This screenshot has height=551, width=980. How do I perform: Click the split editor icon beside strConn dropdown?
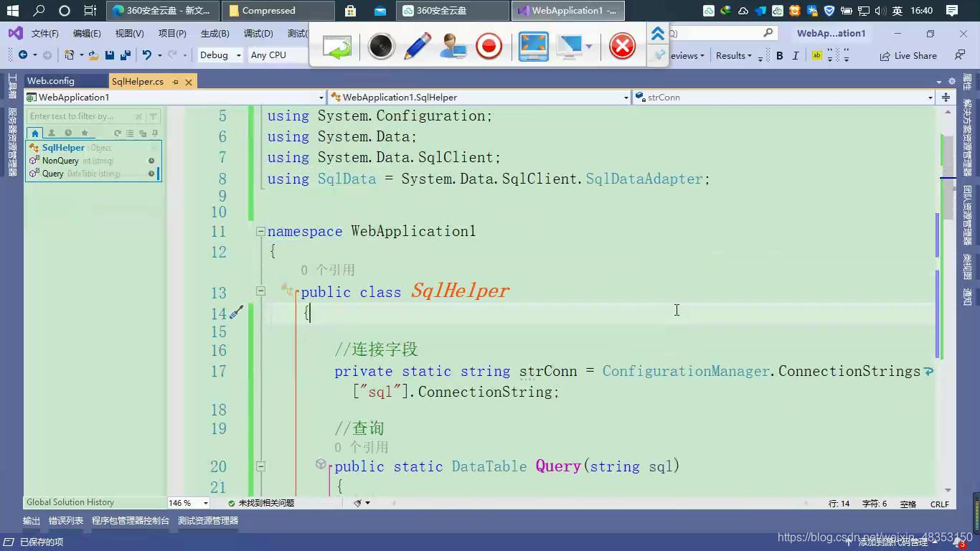(946, 97)
